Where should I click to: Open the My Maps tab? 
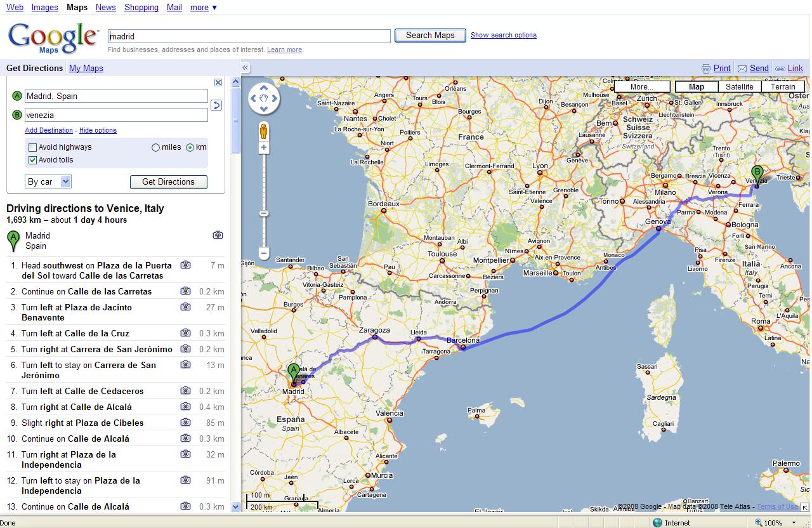point(86,69)
